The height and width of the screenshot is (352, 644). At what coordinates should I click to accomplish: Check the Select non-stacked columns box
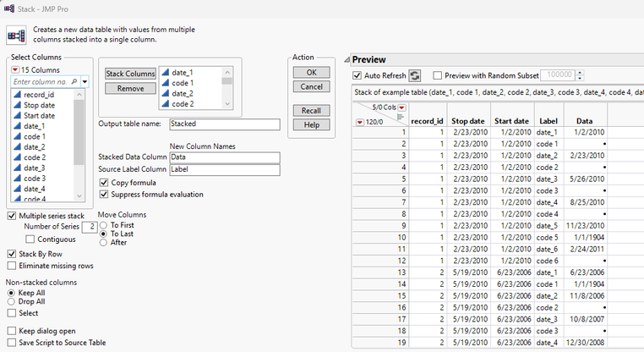click(12, 313)
